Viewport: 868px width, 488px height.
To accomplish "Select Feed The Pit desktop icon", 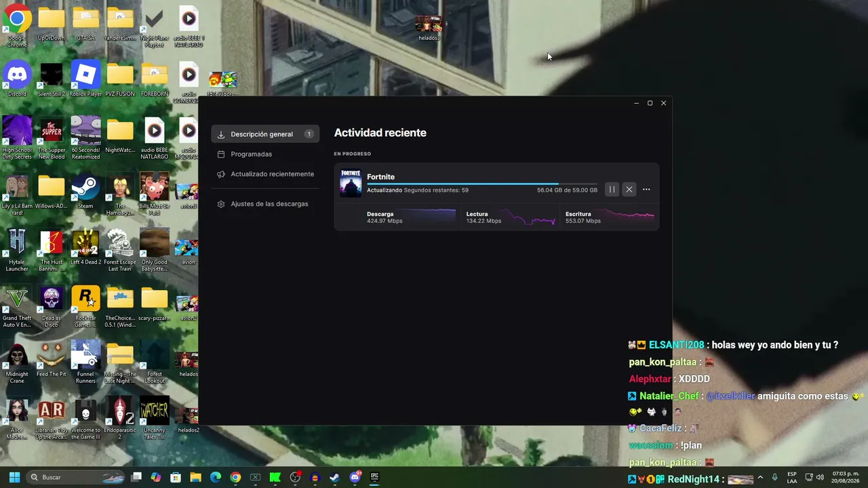I will tap(52, 360).
